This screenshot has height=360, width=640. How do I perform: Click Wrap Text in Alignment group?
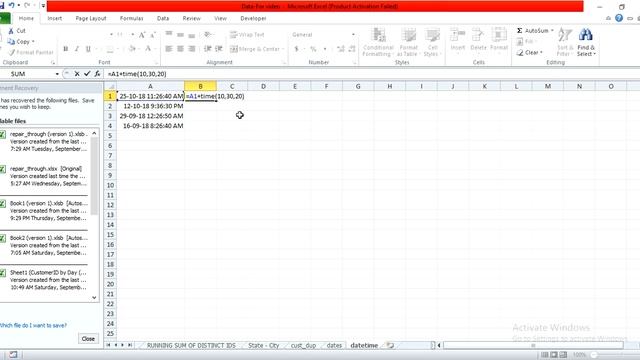(x=247, y=35)
